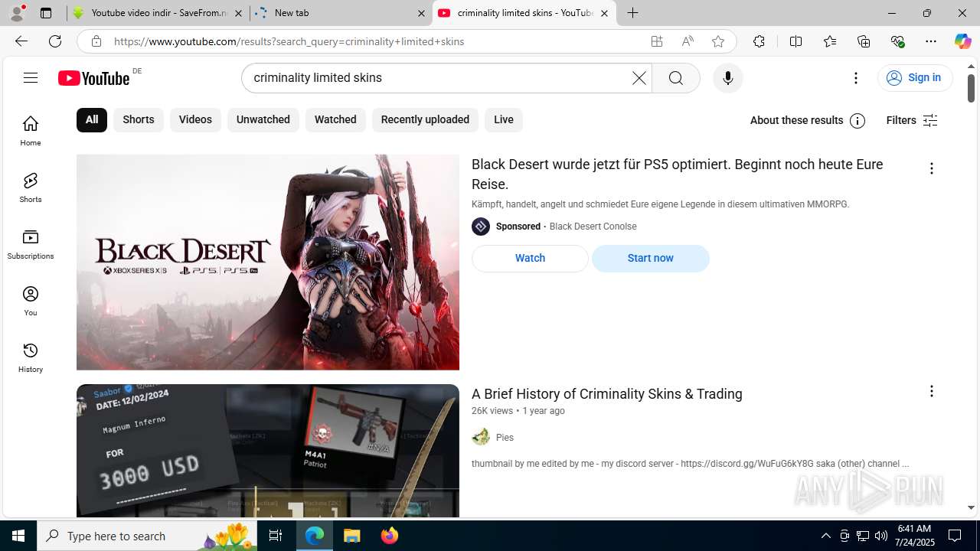
Task: Open the Black Desert ad thumbnail
Action: 268,262
